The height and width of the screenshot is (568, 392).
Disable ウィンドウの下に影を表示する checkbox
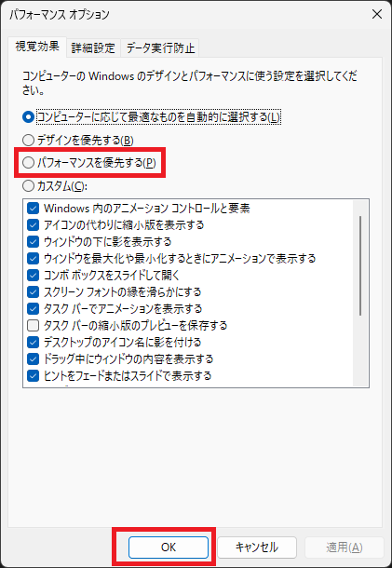point(33,241)
